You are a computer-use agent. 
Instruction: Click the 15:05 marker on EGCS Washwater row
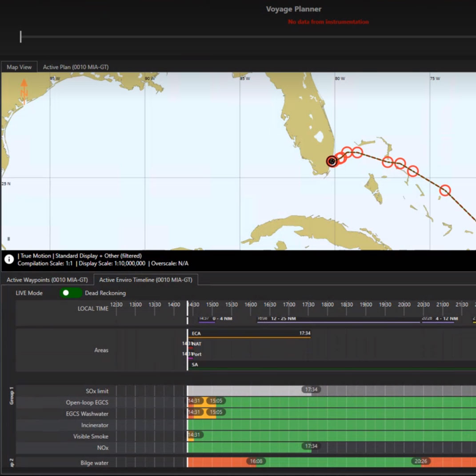pyautogui.click(x=216, y=412)
